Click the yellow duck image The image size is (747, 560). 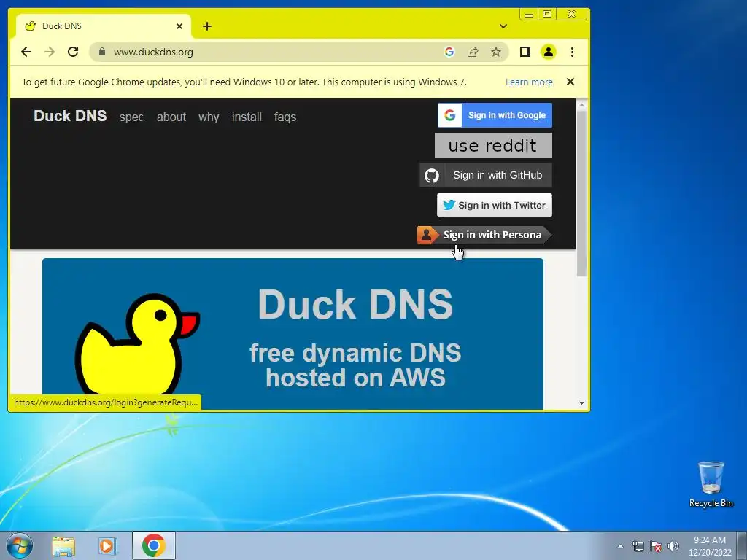click(x=137, y=344)
